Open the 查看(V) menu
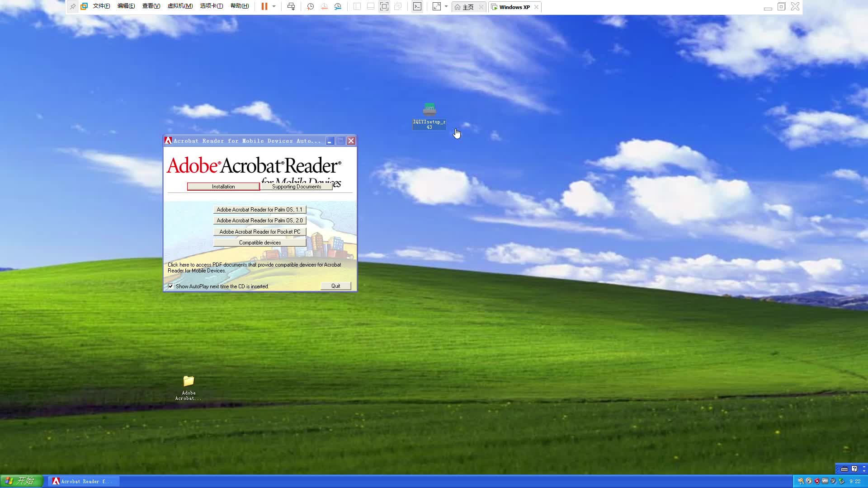The image size is (868, 488). (151, 6)
